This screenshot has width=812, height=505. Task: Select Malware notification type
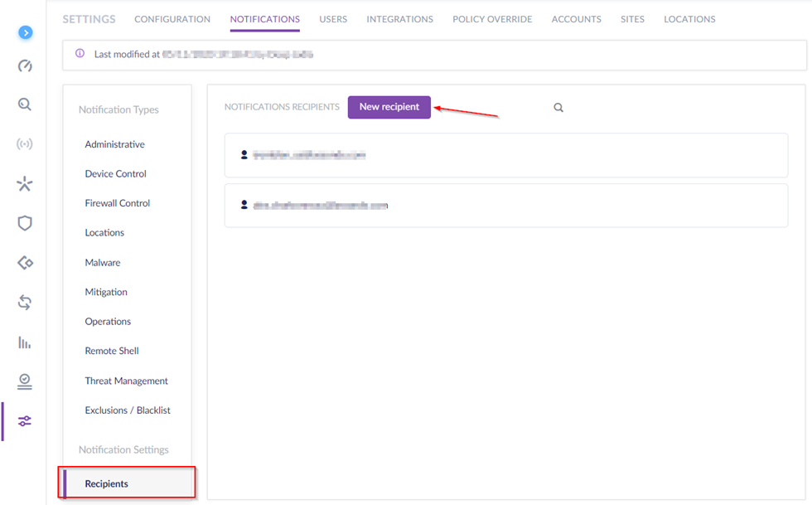103,263
